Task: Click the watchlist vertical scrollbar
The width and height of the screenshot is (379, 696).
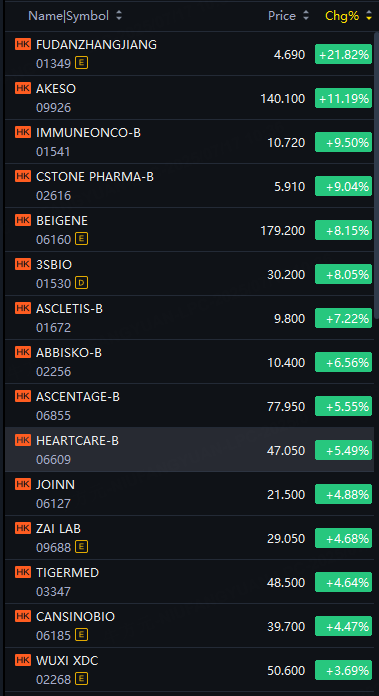Action: click(376, 175)
